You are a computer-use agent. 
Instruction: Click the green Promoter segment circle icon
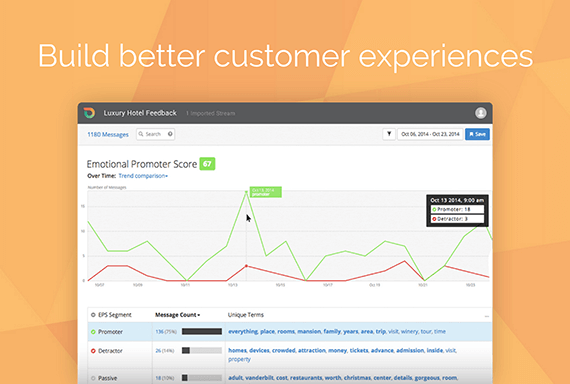(93, 332)
